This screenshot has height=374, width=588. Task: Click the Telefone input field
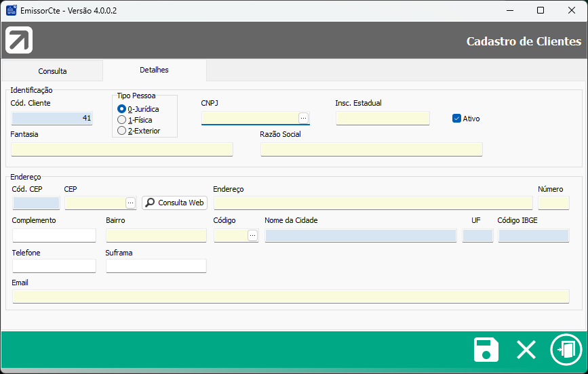click(x=54, y=266)
